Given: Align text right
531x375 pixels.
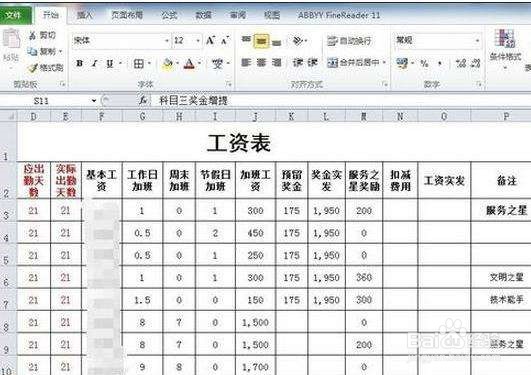Looking at the screenshot, I should point(276,63).
